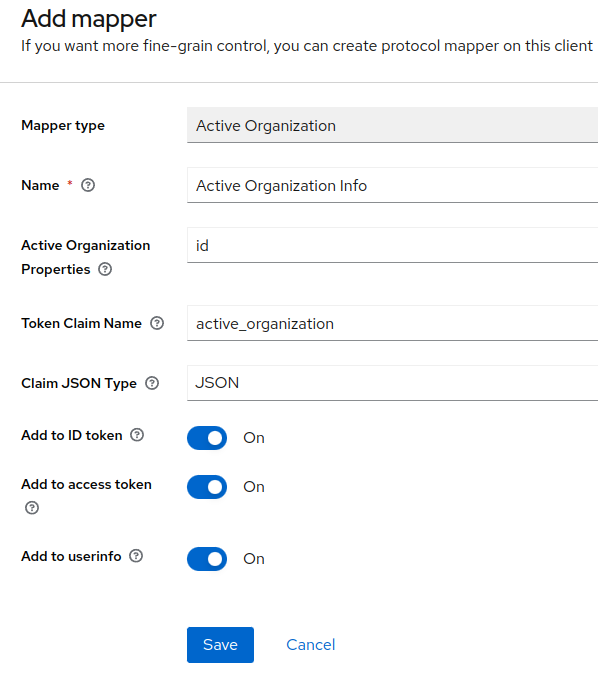The width and height of the screenshot is (598, 674).
Task: Select the Add to userinfo label
Action: (x=71, y=556)
